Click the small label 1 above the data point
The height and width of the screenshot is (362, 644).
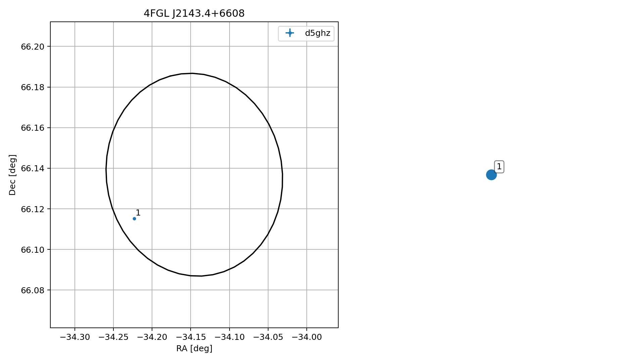(138, 213)
